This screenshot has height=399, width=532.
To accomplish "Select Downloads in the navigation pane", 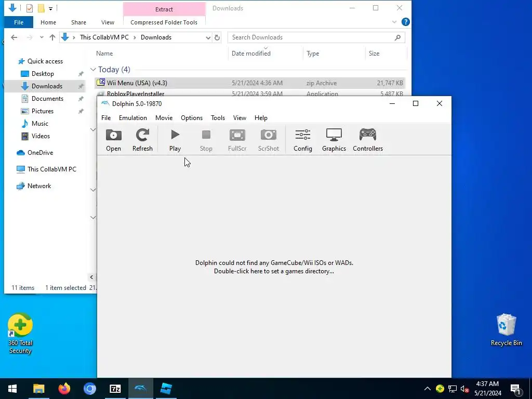I will click(x=47, y=86).
